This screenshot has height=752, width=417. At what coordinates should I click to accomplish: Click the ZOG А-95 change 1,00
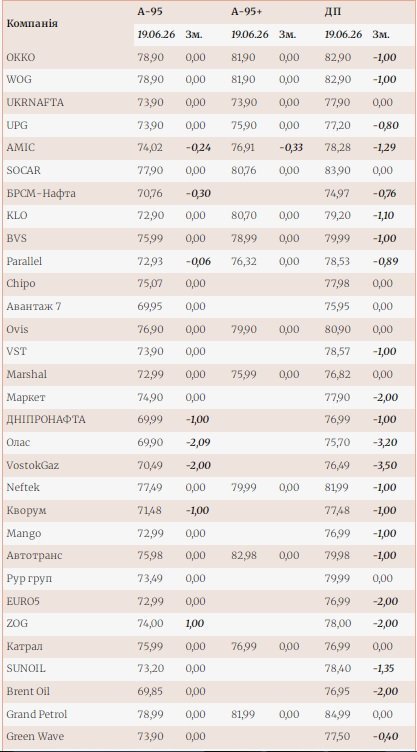click(x=195, y=623)
